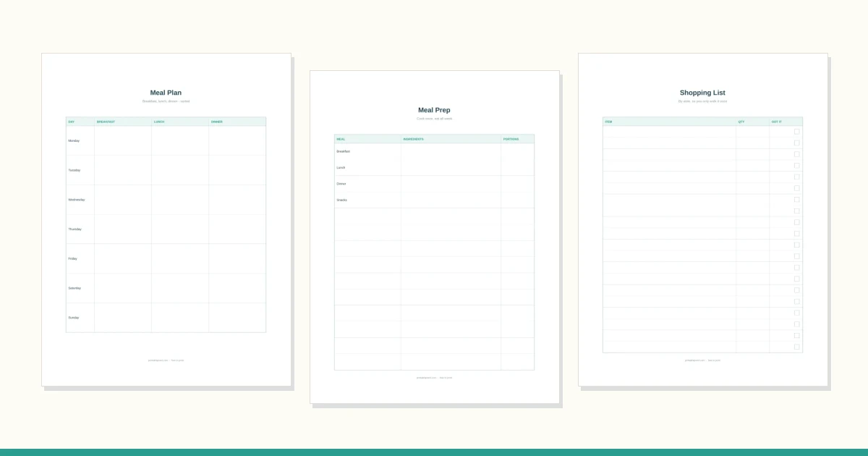Select the Sunday row label
Screen dimensions: 868x456
tap(74, 318)
